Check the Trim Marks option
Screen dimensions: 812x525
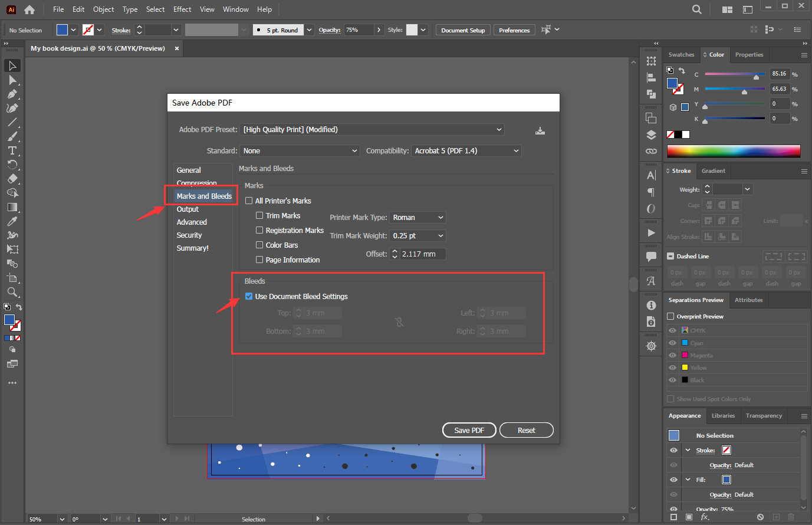click(x=259, y=215)
